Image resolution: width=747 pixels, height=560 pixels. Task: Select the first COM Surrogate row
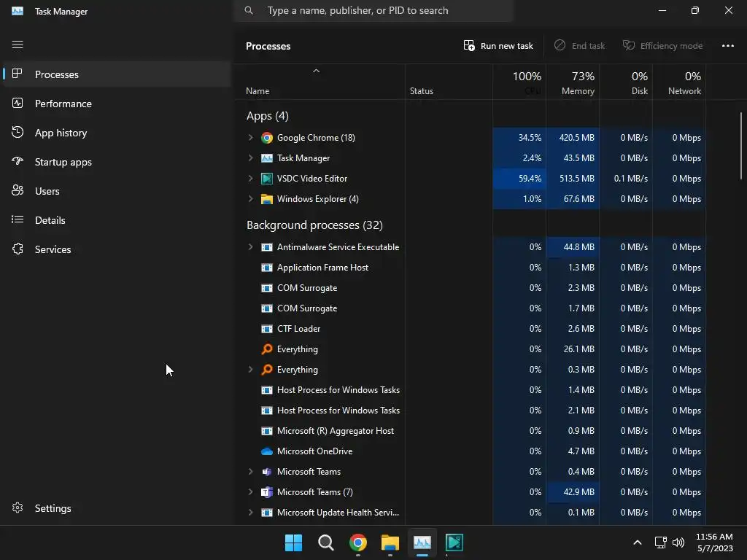coord(471,288)
